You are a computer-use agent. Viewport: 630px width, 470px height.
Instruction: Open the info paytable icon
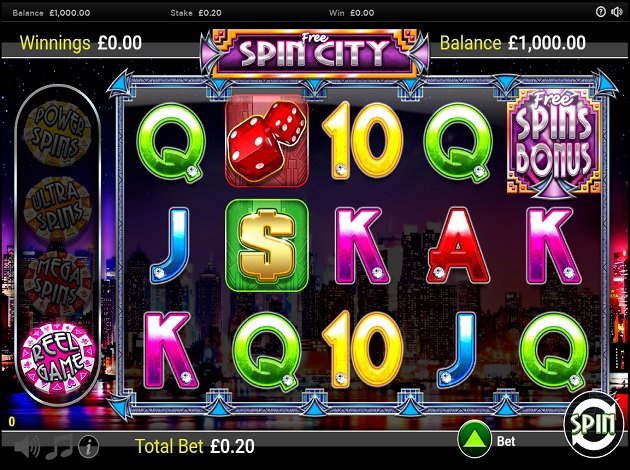[88, 446]
